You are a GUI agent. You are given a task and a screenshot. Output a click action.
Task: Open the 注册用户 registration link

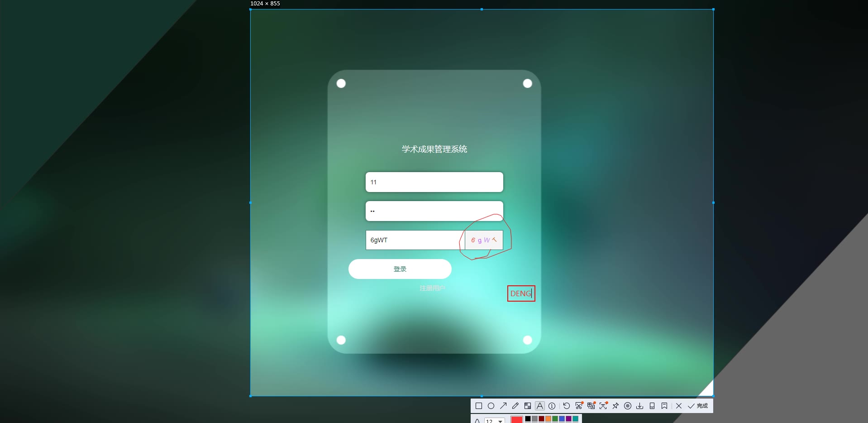[432, 288]
